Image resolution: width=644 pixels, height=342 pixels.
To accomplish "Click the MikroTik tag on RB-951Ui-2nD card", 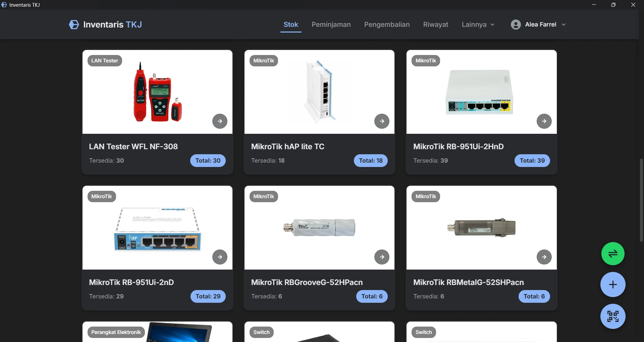I will coord(102,196).
